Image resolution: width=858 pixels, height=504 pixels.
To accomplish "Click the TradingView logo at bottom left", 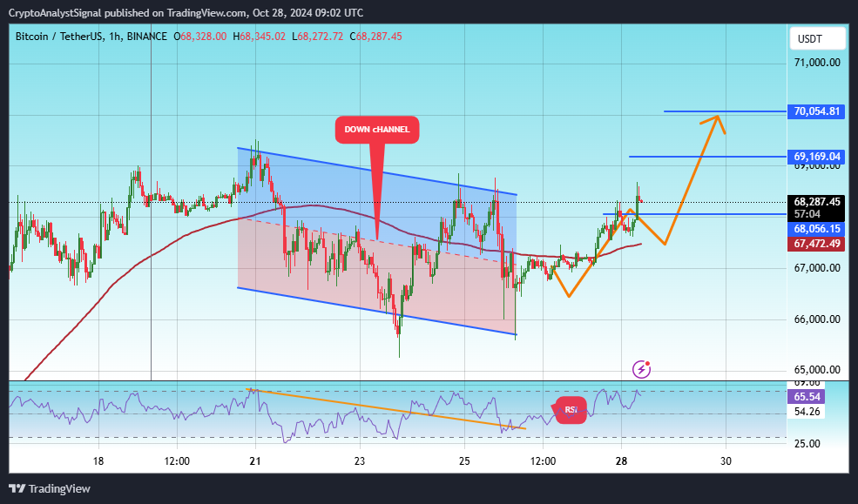I will (x=50, y=488).
